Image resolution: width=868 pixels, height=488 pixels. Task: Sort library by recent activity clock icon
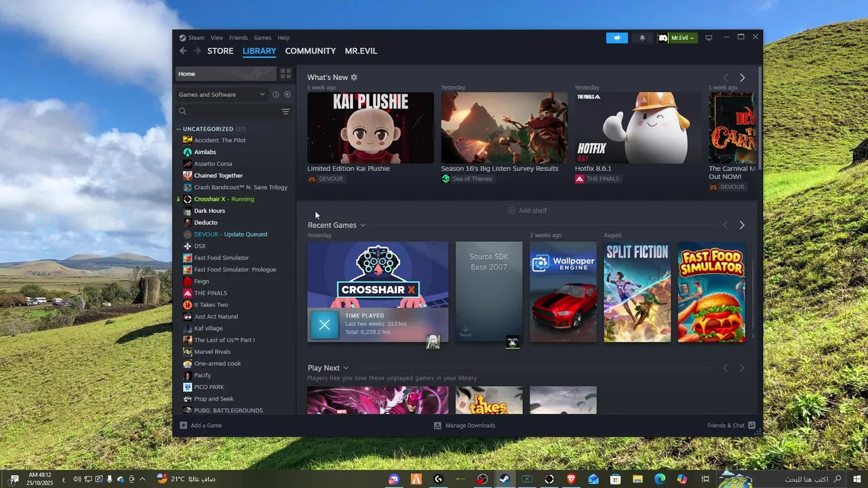(x=276, y=94)
